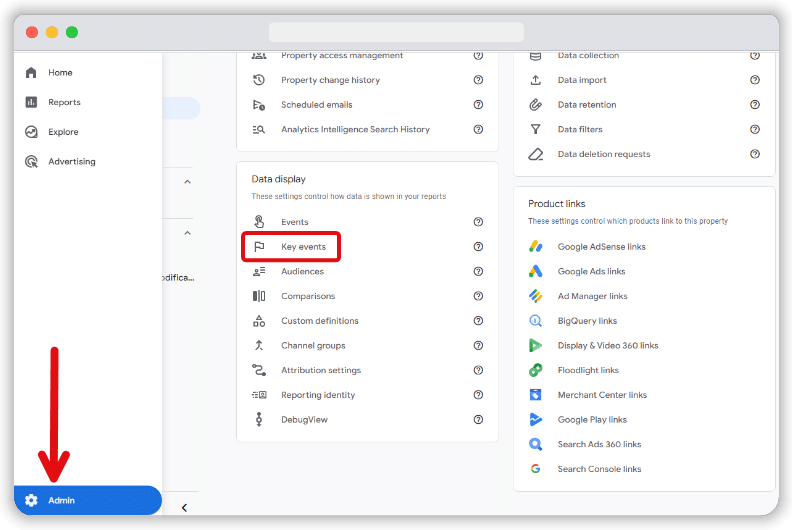
Task: Open help for Key events
Action: (x=478, y=247)
